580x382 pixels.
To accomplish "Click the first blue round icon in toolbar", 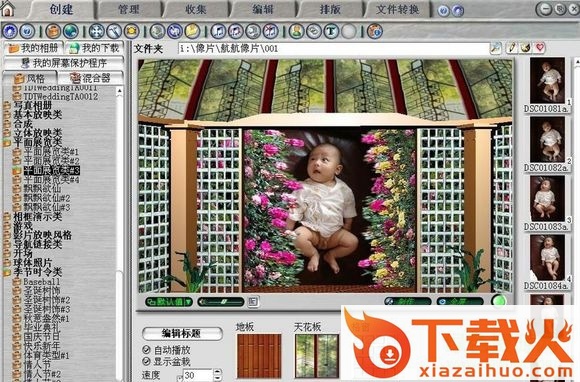I will (x=10, y=31).
